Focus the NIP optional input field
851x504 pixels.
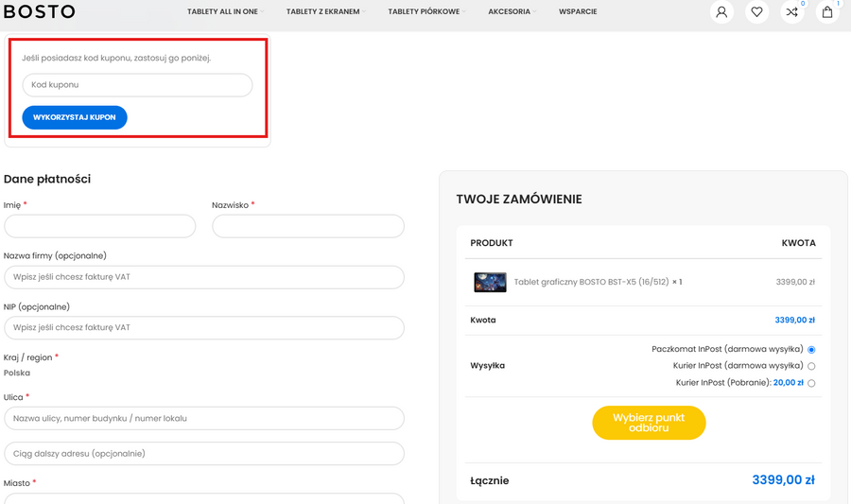(203, 327)
